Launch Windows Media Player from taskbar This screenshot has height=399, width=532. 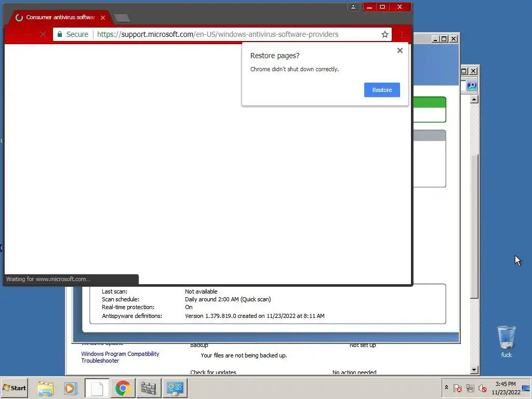point(71,388)
